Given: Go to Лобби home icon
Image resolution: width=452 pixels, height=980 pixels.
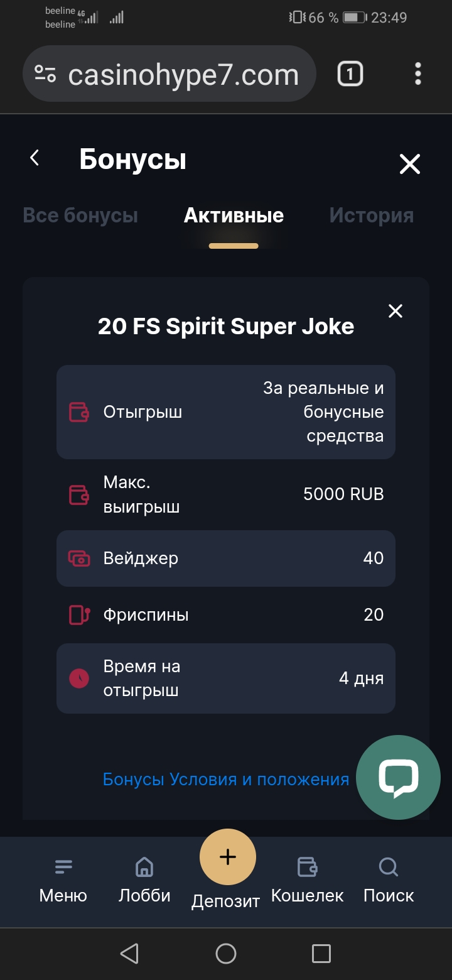Looking at the screenshot, I should pyautogui.click(x=144, y=881).
